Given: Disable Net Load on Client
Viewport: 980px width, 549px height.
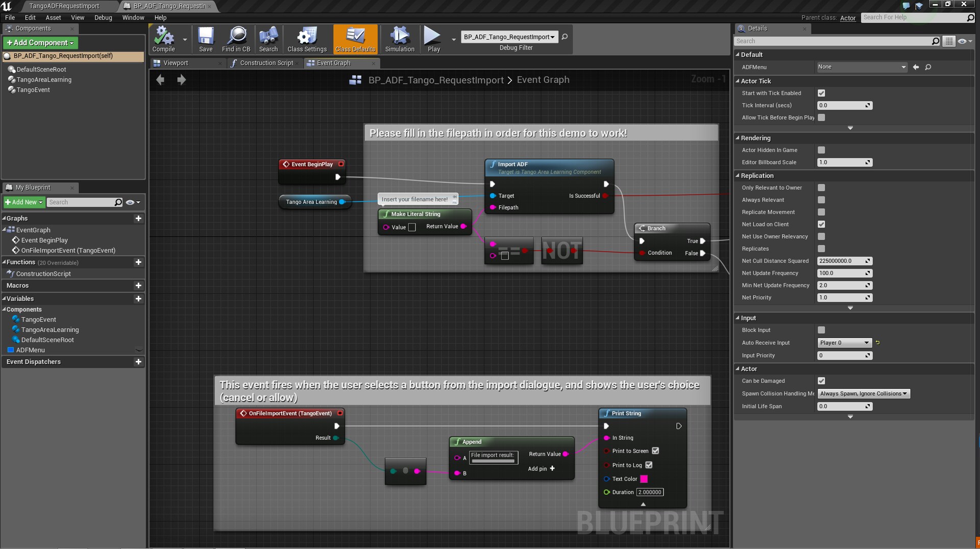Looking at the screenshot, I should click(x=821, y=224).
